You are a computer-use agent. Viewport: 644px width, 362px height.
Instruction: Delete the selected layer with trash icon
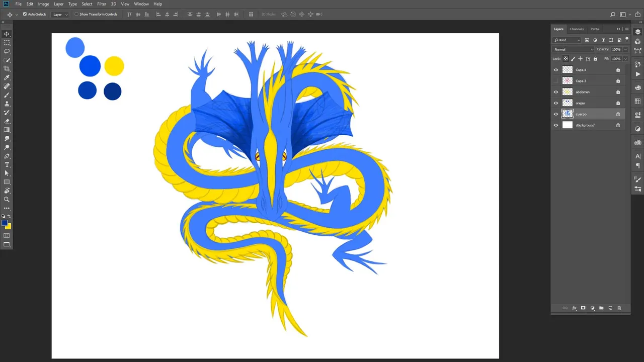point(619,308)
